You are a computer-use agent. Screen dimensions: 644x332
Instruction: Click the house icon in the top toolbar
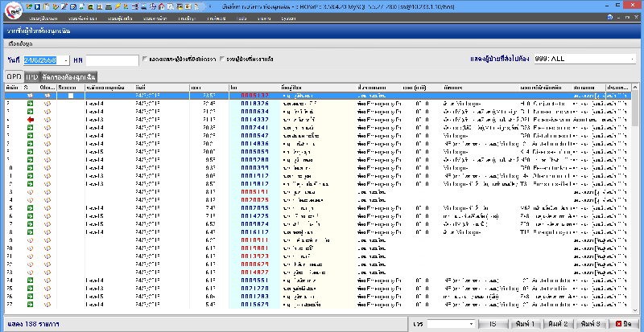pyautogui.click(x=162, y=6)
